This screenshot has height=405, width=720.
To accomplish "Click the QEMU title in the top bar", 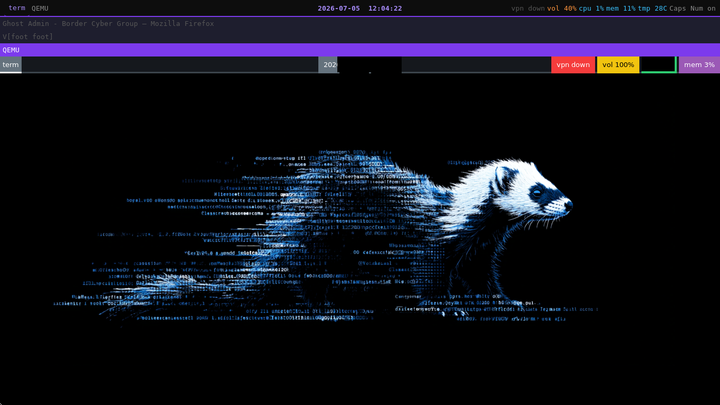I will (40, 8).
